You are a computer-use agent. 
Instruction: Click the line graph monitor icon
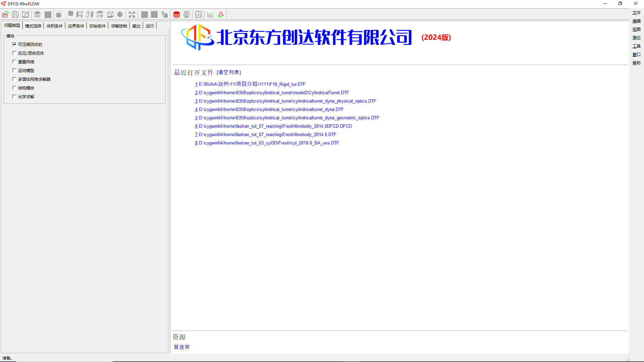(x=211, y=14)
